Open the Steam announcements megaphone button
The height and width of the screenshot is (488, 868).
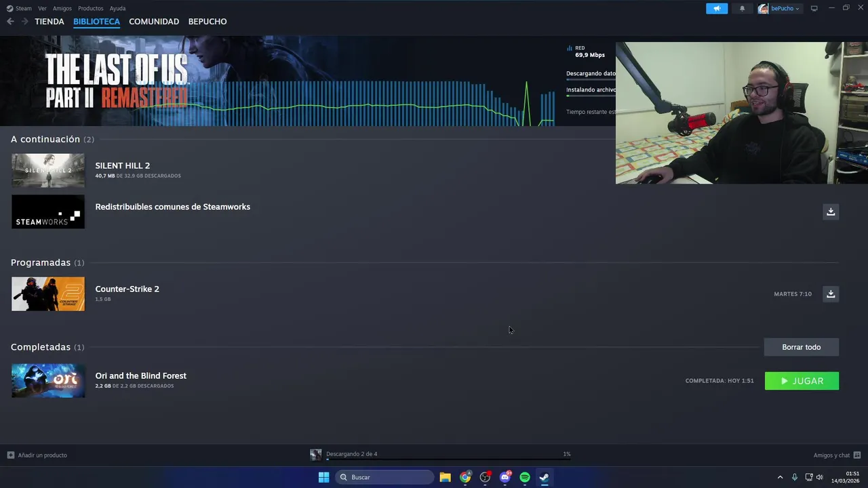click(x=717, y=8)
